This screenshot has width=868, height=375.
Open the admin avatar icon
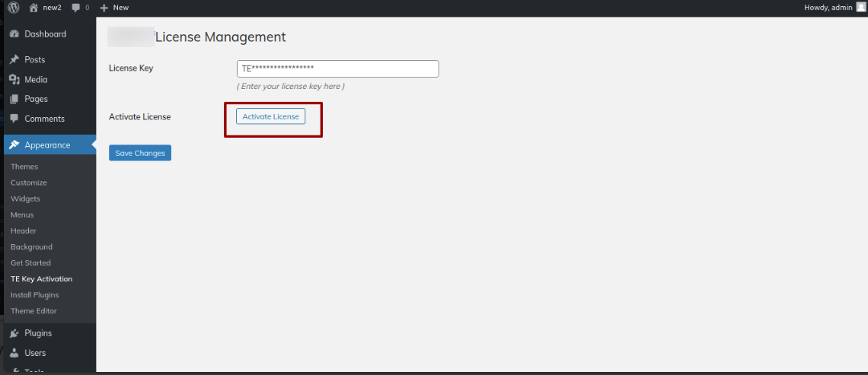[860, 7]
